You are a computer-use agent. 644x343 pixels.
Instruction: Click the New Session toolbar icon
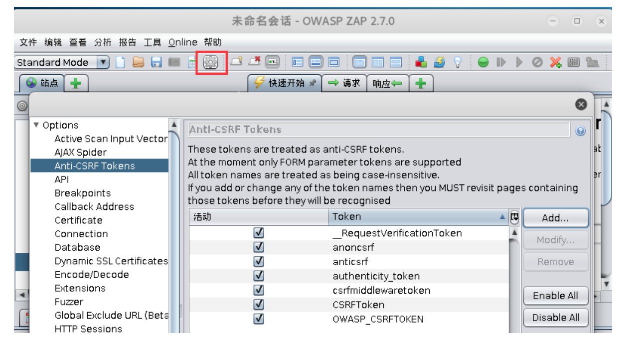click(120, 62)
